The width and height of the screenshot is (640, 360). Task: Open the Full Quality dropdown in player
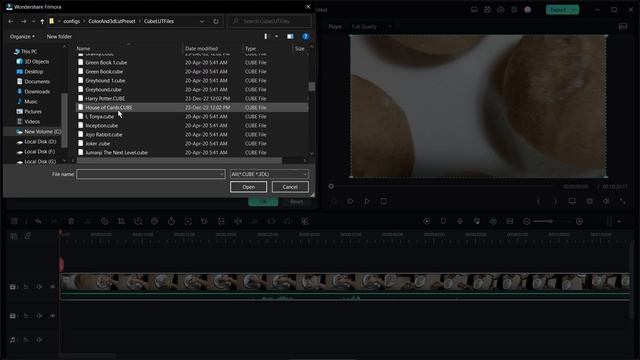[371, 27]
